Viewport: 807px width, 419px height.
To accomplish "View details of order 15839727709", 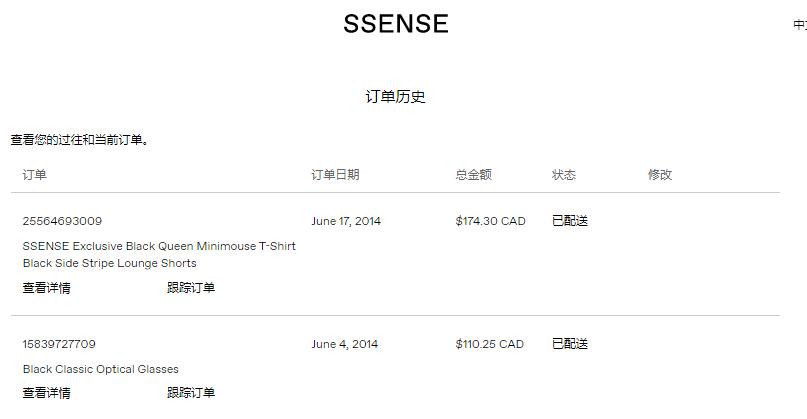I will point(46,393).
